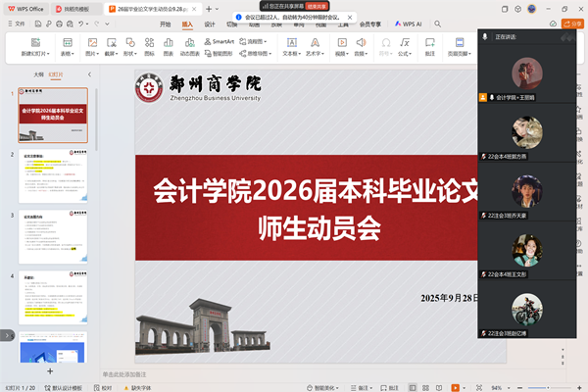Click the WPS AI button
This screenshot has height=392, width=588.
tap(408, 24)
